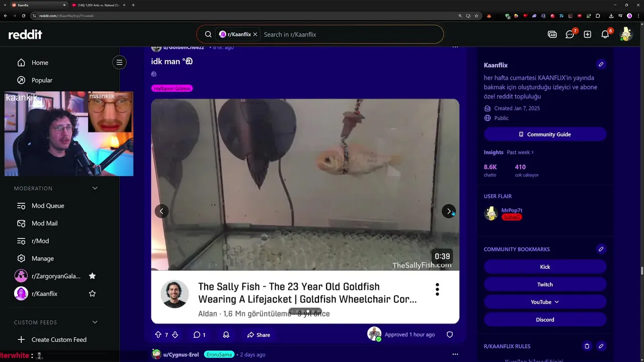Favorite r/Kaanflix with the star

coord(92,294)
